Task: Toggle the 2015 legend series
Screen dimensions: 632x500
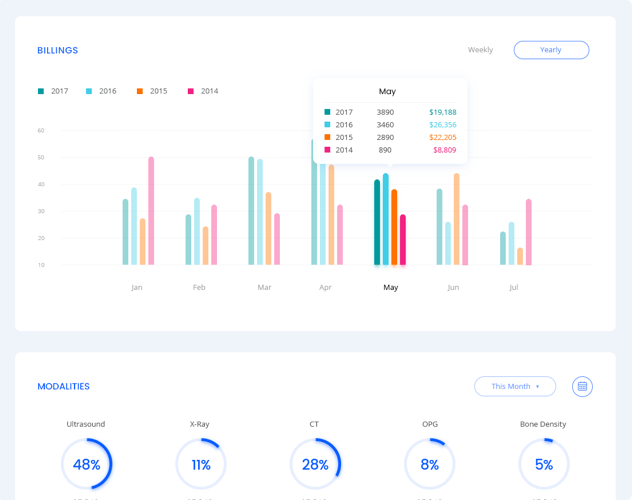Action: pos(153,91)
